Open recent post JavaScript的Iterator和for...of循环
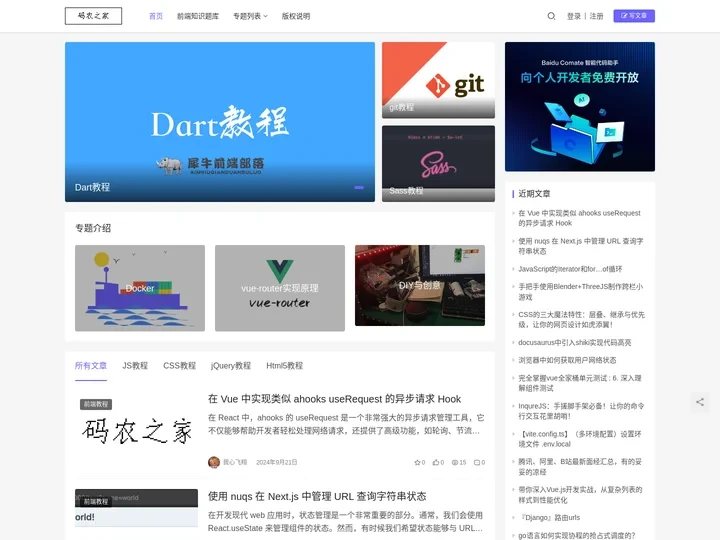The image size is (720, 540). (570, 269)
